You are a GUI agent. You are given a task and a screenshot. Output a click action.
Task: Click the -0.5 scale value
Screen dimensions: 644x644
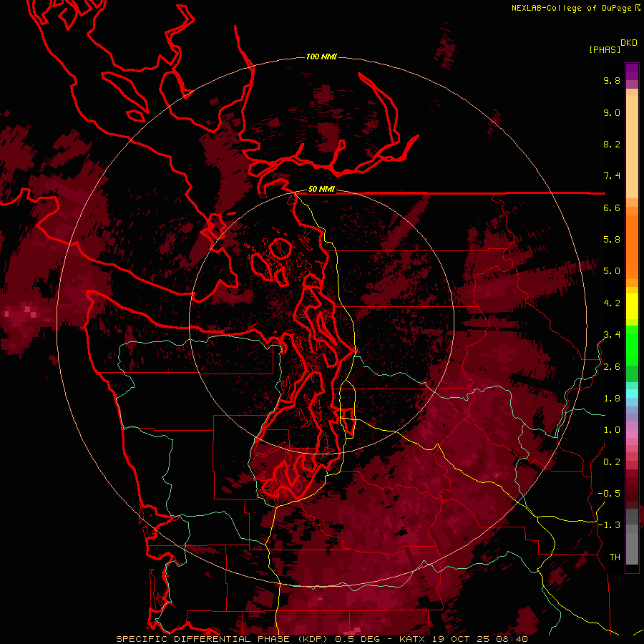[x=610, y=494]
